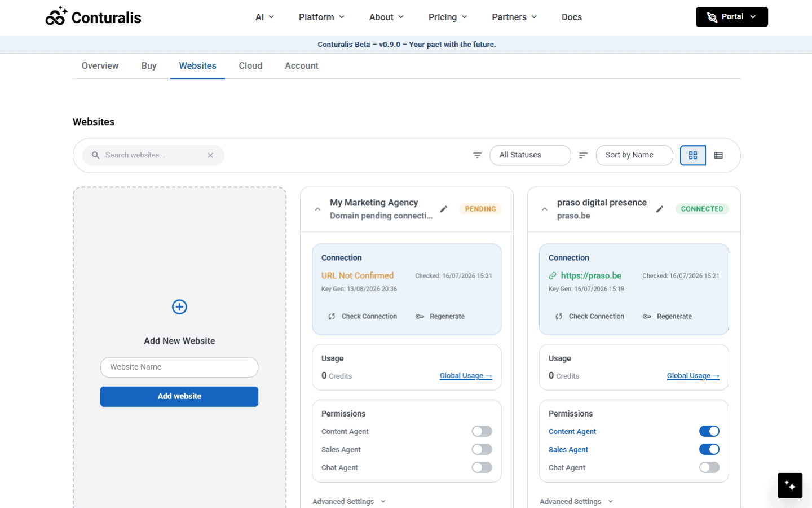Open the Sort by Name dropdown

[634, 155]
